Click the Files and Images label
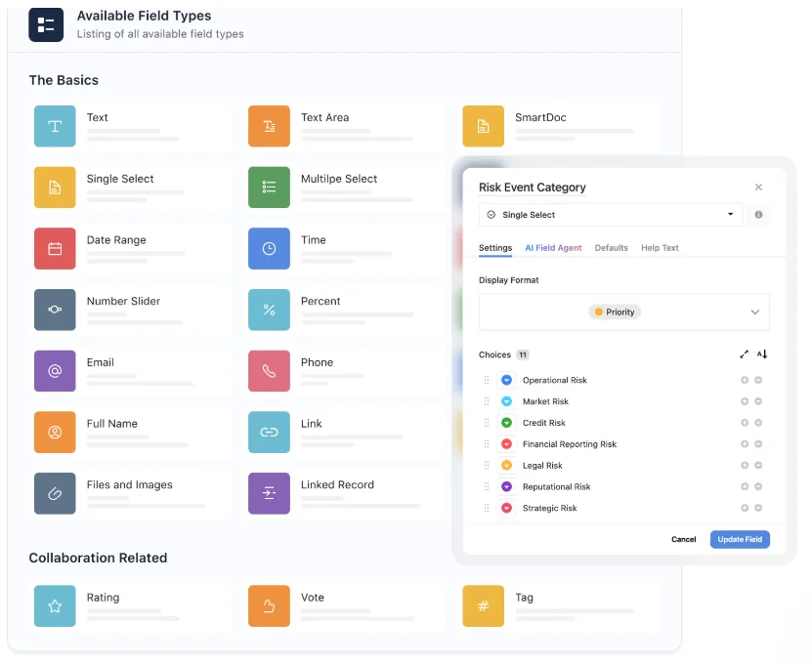This screenshot has width=812, height=665. pos(129,485)
